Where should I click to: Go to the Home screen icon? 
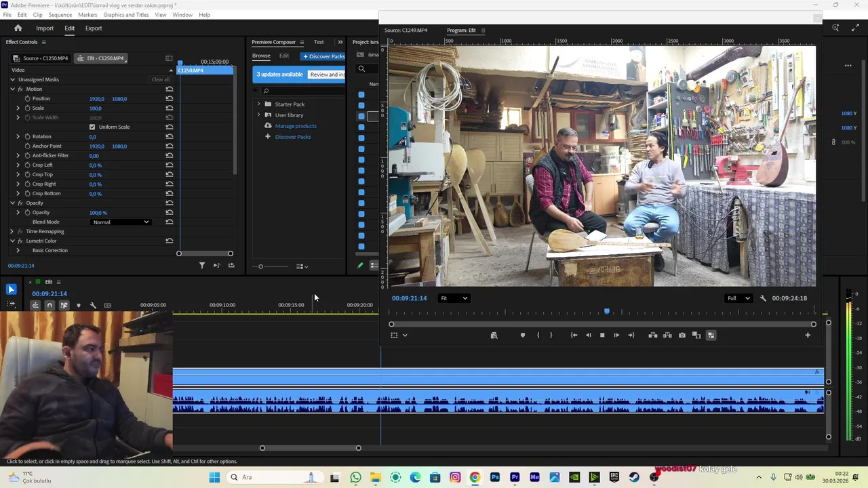(x=18, y=28)
